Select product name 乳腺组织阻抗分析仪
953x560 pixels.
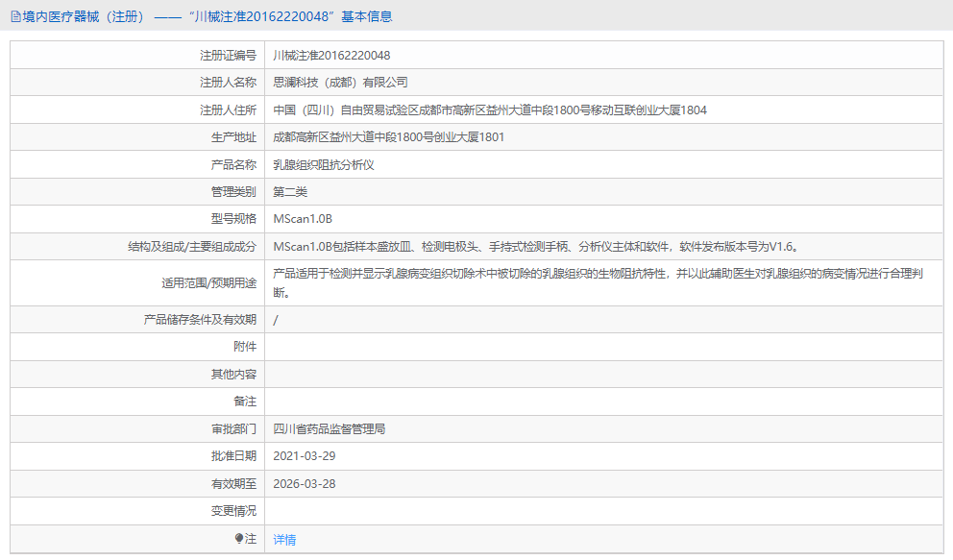pos(323,164)
